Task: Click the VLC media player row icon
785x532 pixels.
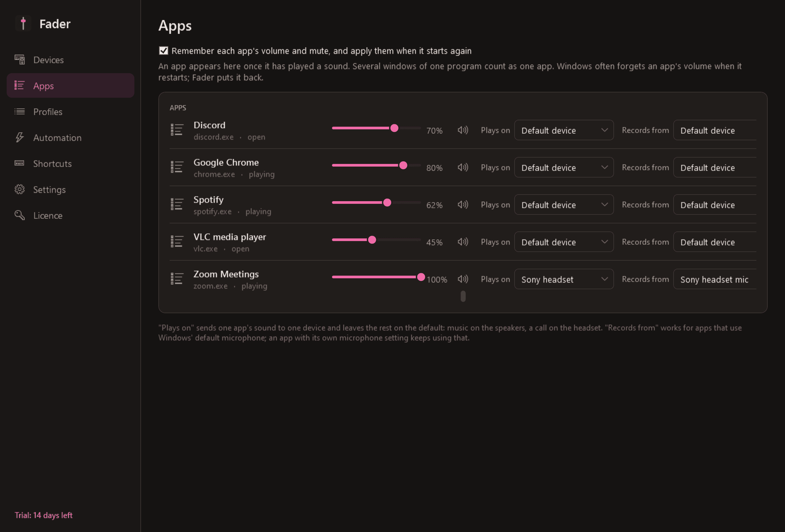Action: (x=177, y=242)
